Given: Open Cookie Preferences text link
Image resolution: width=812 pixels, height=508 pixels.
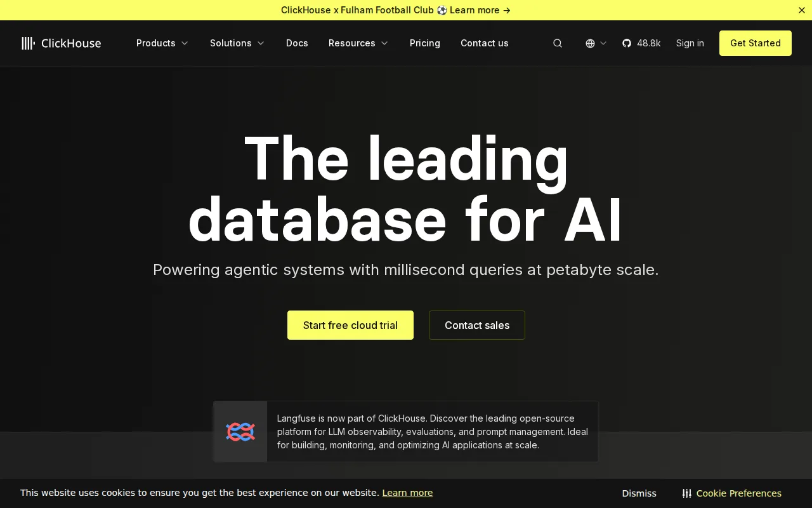Looking at the screenshot, I should pos(739,493).
